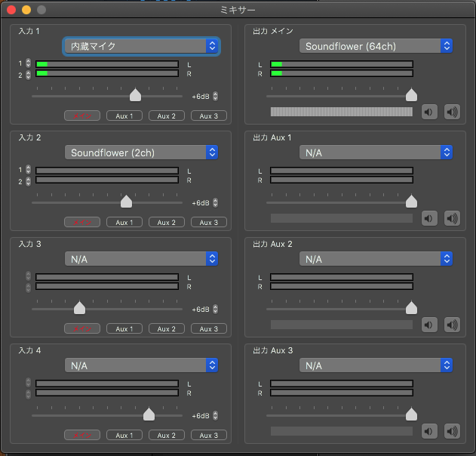Image resolution: width=476 pixels, height=456 pixels.
Task: Click the low-volume speaker icon for 出力 Aux 1
Action: 429,219
